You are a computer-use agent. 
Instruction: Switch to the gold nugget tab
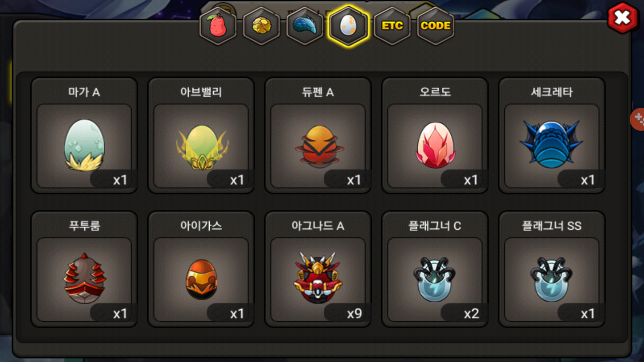point(261,26)
